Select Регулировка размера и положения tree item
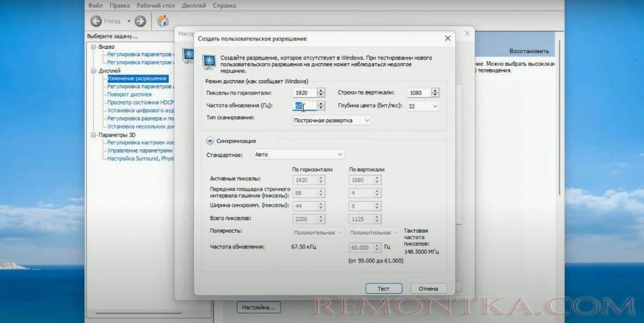 point(140,118)
